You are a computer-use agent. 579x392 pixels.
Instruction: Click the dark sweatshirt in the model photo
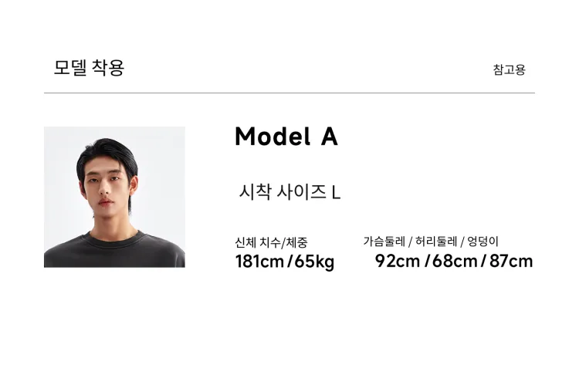coord(114,251)
